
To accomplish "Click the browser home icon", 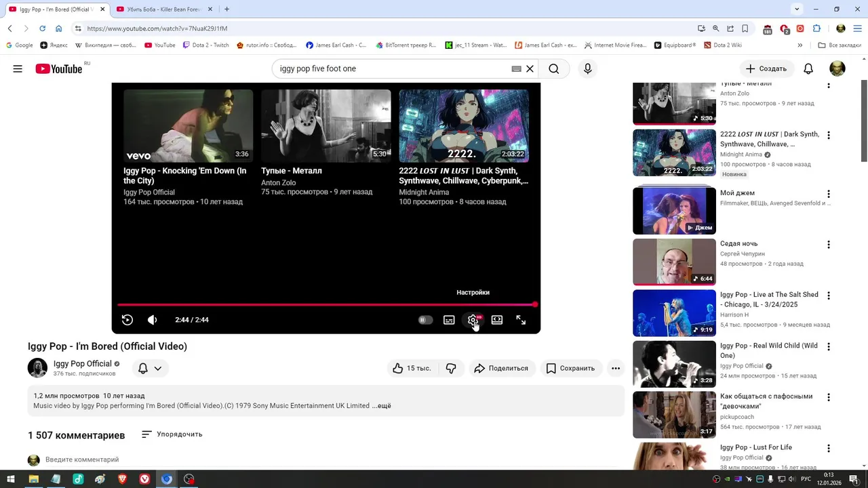I will [x=58, y=28].
